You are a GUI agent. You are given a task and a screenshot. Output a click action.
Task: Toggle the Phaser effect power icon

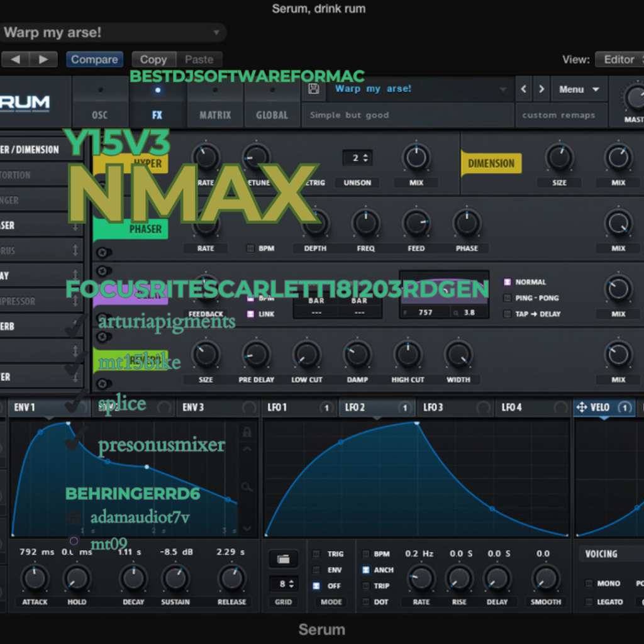[x=104, y=252]
